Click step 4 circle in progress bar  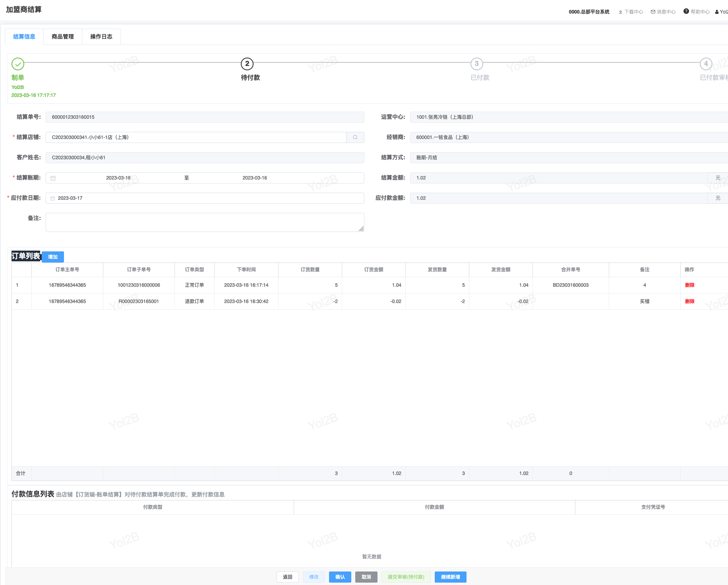[706, 64]
